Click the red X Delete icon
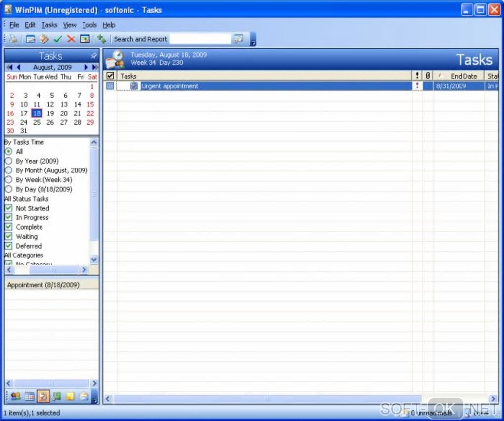Screen dimensions: 504x421 click(71, 39)
